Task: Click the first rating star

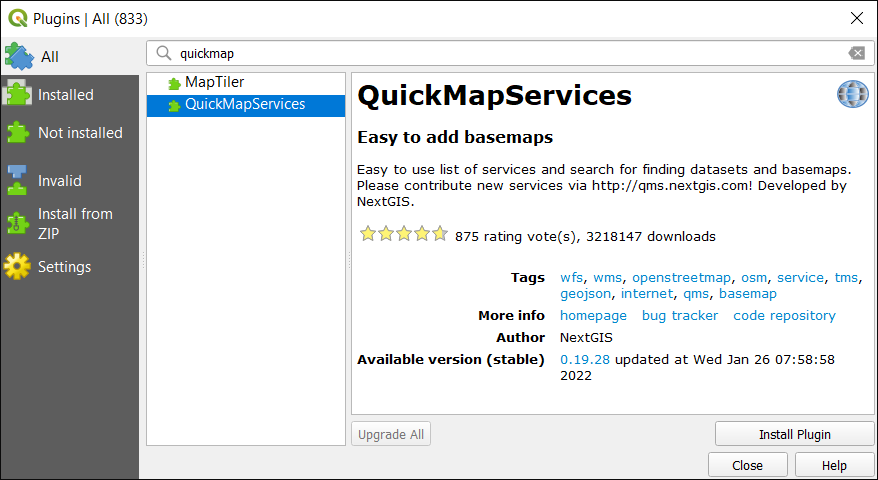Action: (x=368, y=234)
